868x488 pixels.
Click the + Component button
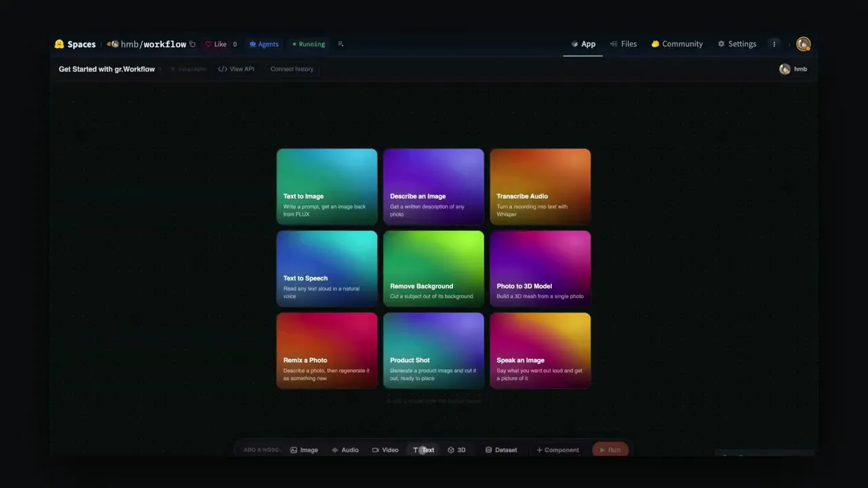[x=557, y=450]
